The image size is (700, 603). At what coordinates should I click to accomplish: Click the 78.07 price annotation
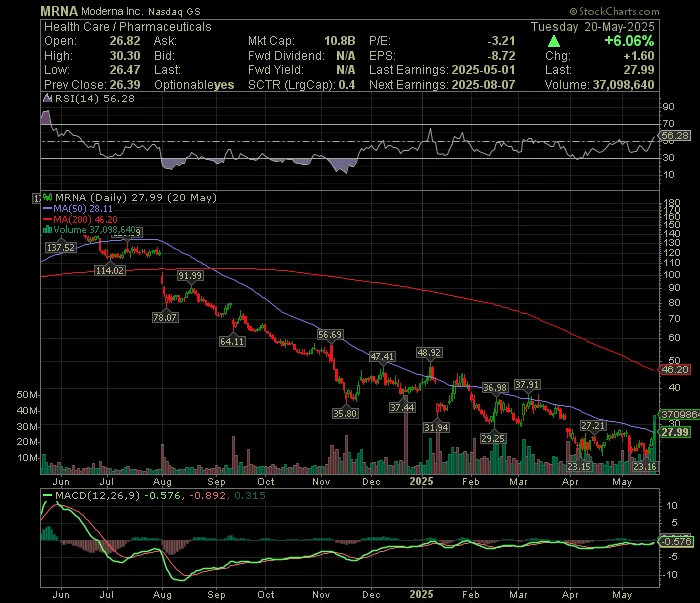coord(165,317)
